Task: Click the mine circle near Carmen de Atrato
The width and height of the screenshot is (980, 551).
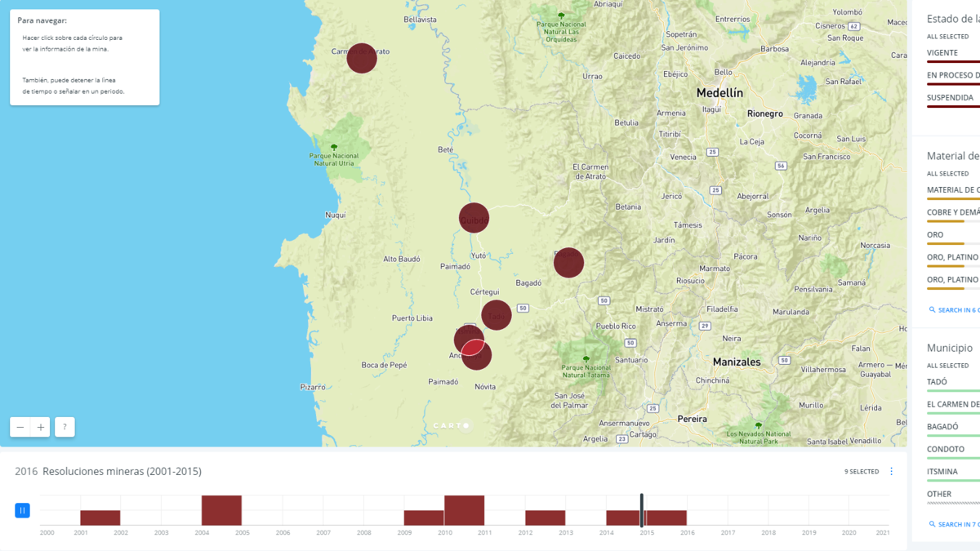Action: [362, 58]
